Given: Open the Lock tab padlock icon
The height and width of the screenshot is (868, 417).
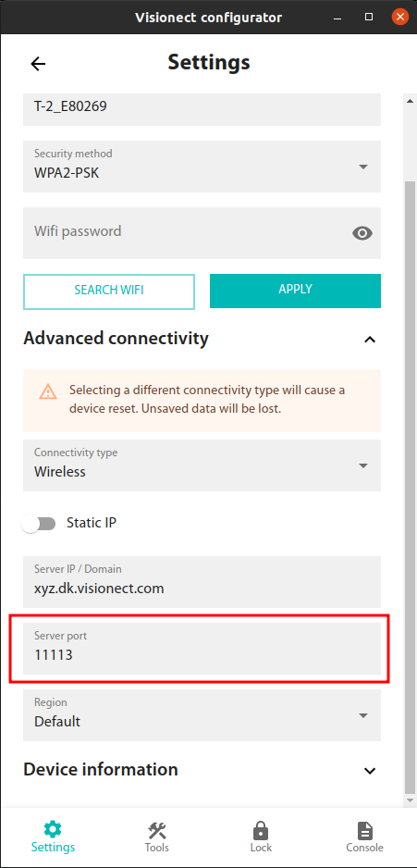Looking at the screenshot, I should [261, 830].
